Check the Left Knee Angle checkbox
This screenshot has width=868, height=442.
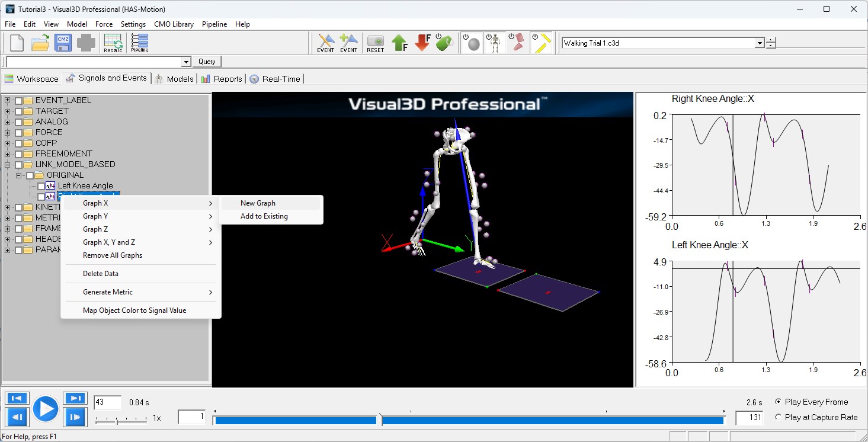(x=41, y=185)
